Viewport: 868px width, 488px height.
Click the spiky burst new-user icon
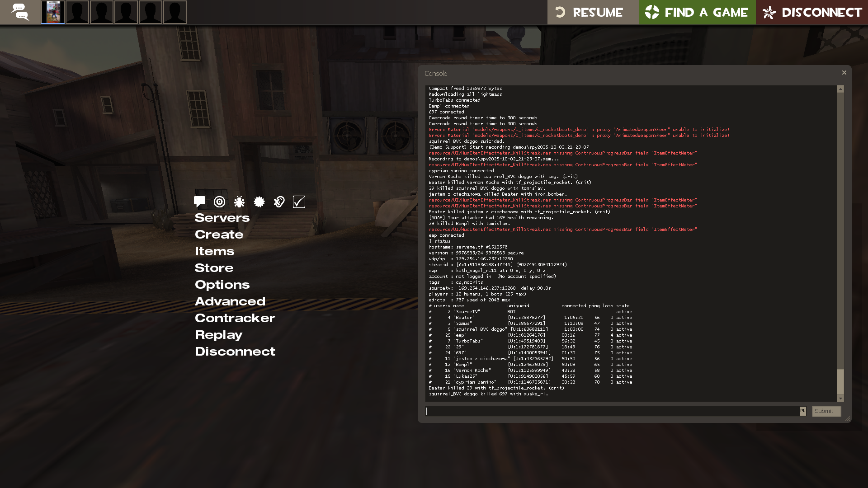click(x=259, y=202)
